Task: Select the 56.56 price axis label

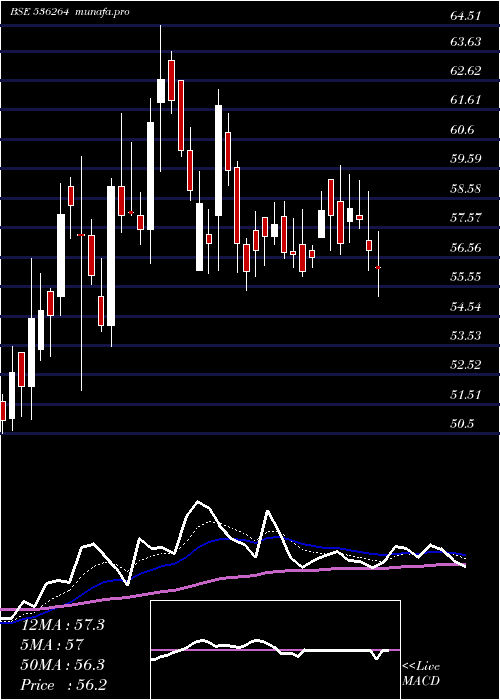Action: click(x=466, y=247)
